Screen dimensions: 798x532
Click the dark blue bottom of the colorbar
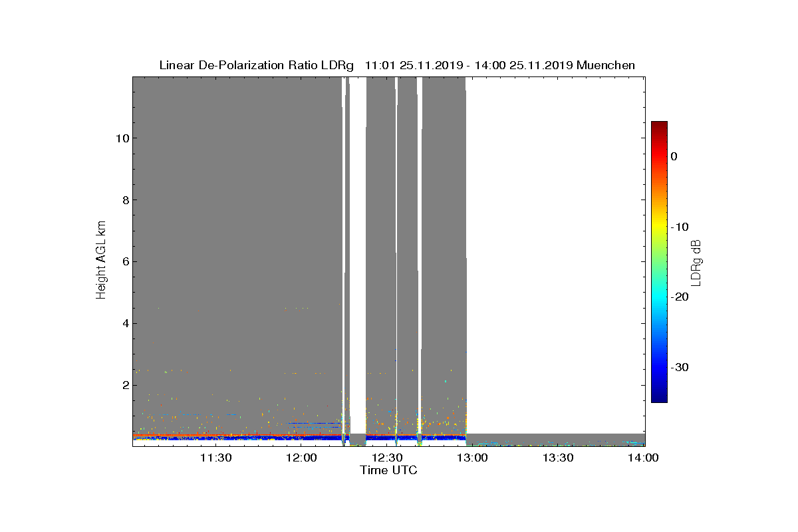(659, 398)
